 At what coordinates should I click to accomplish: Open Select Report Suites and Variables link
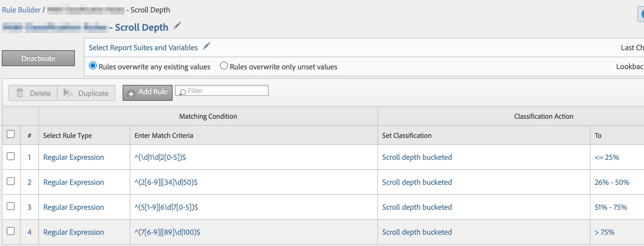[143, 48]
